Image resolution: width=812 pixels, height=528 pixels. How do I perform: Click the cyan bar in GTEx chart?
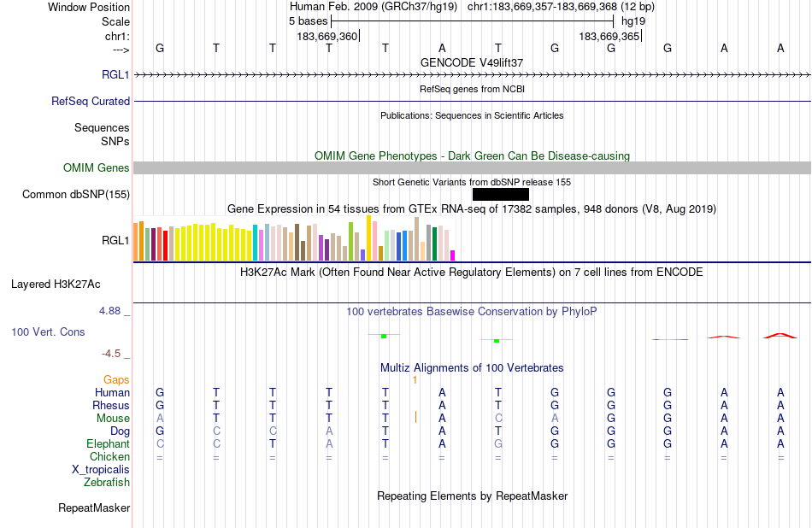click(x=256, y=243)
